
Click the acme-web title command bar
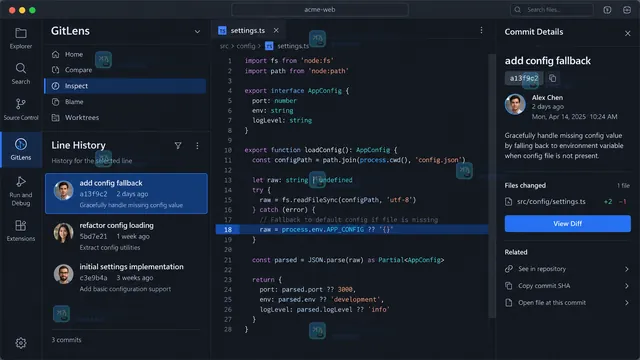pos(320,10)
